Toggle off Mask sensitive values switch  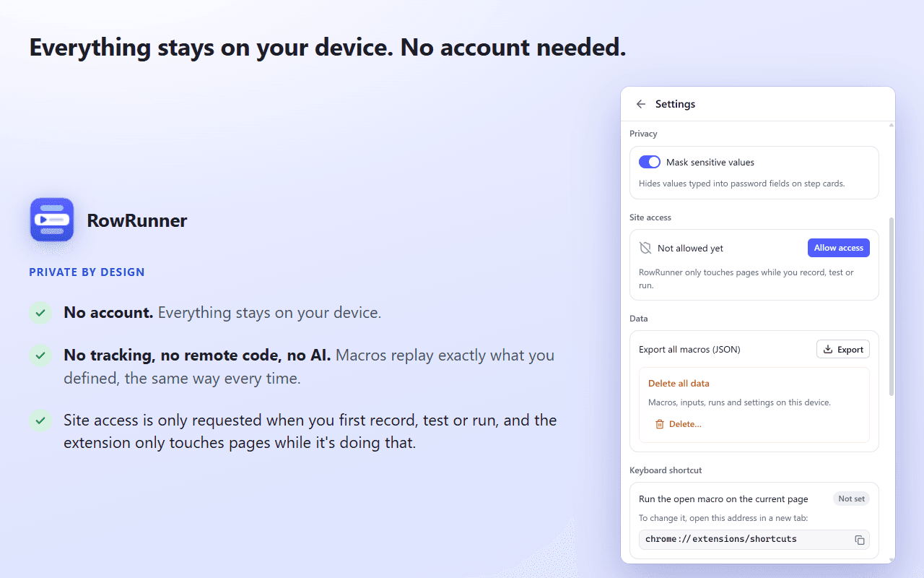pyautogui.click(x=650, y=162)
